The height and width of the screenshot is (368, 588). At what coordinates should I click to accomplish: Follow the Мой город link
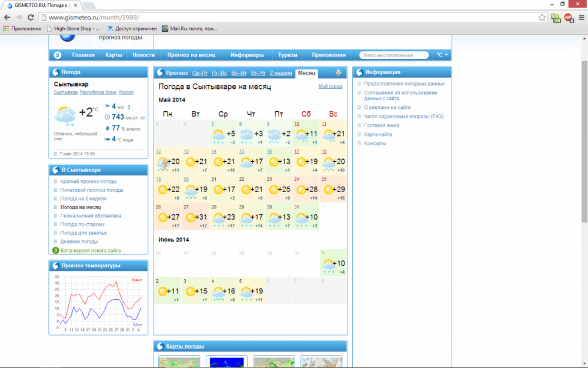pos(330,86)
